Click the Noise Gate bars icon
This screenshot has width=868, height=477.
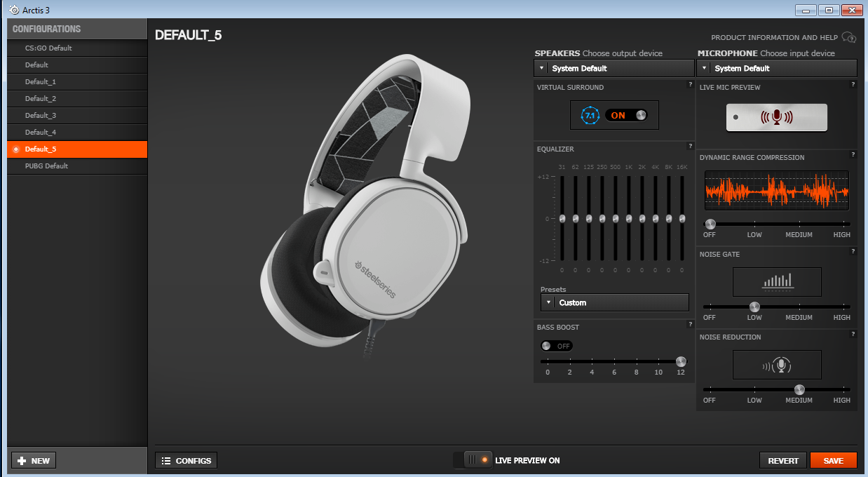pyautogui.click(x=777, y=281)
